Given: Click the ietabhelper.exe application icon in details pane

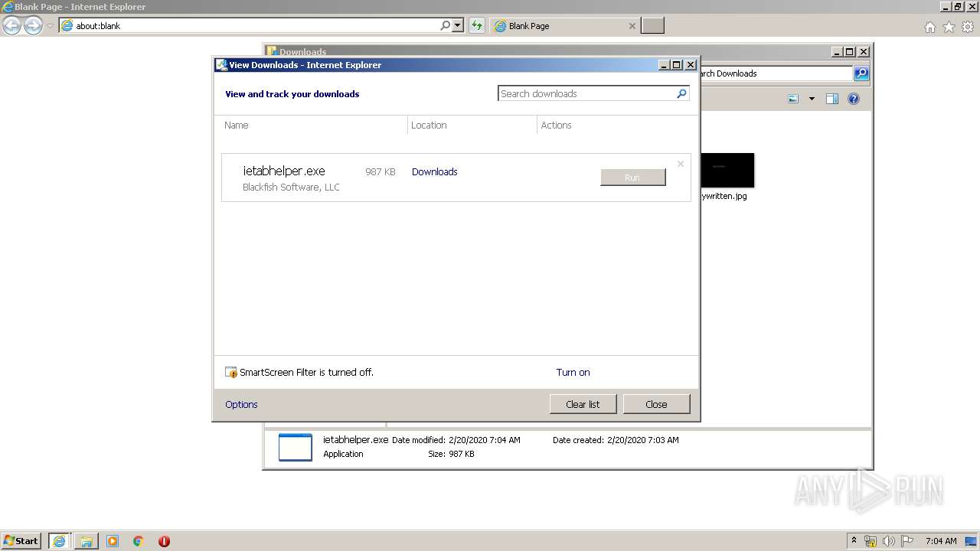Looking at the screenshot, I should 295,447.
